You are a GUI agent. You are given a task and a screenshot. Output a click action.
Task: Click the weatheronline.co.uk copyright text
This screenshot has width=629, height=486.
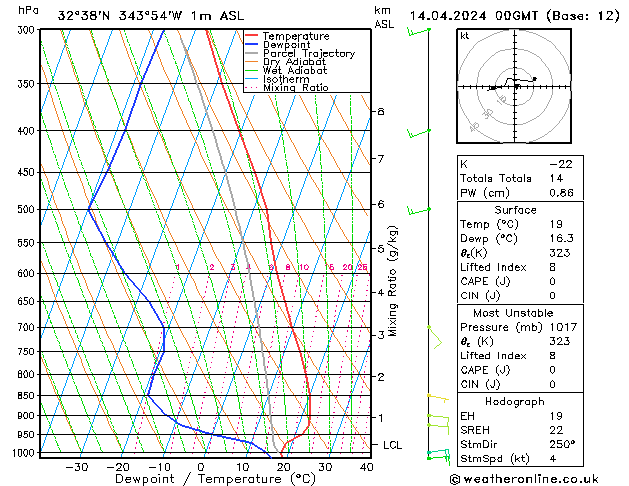[524, 479]
